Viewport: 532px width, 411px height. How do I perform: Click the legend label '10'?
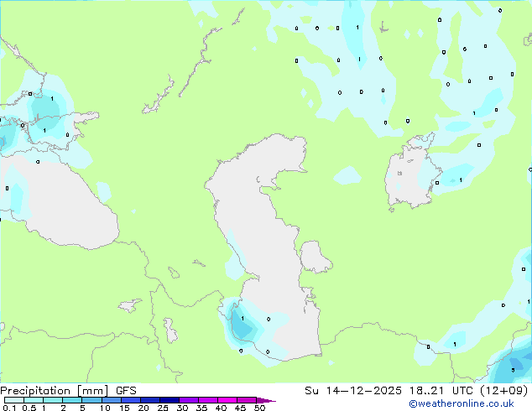click(105, 408)
